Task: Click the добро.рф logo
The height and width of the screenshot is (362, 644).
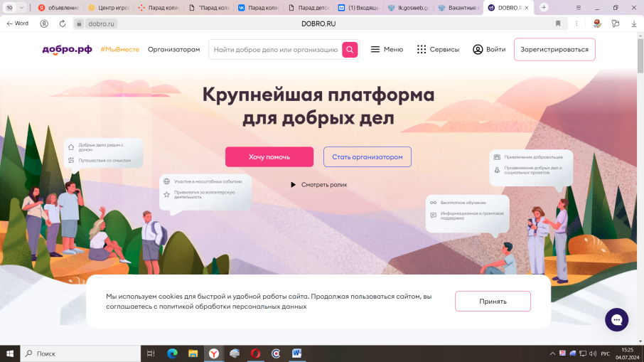Action: pos(67,49)
